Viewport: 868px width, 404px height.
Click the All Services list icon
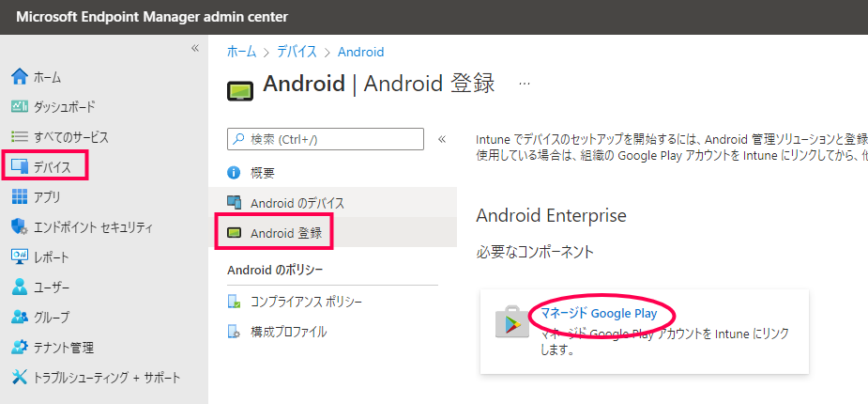(x=20, y=136)
